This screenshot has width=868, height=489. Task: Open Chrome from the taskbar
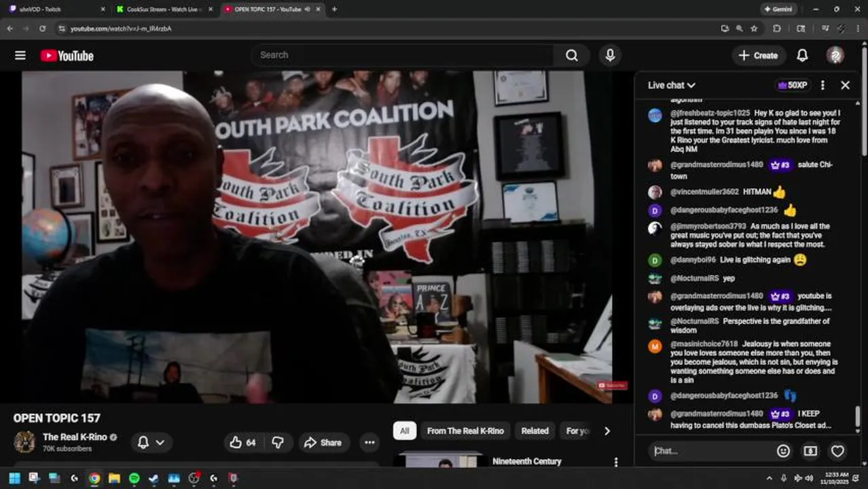pyautogui.click(x=94, y=478)
